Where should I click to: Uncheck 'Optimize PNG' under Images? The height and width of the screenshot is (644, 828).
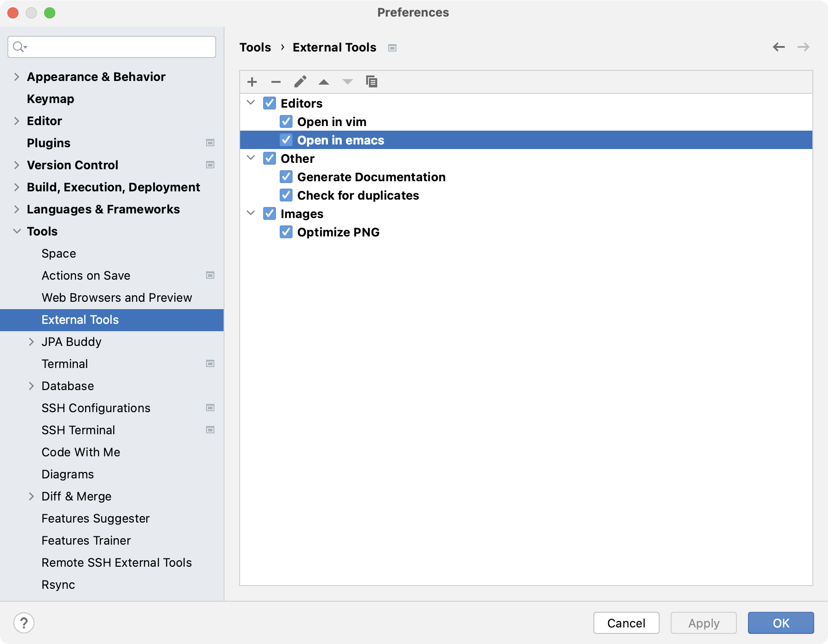tap(286, 232)
